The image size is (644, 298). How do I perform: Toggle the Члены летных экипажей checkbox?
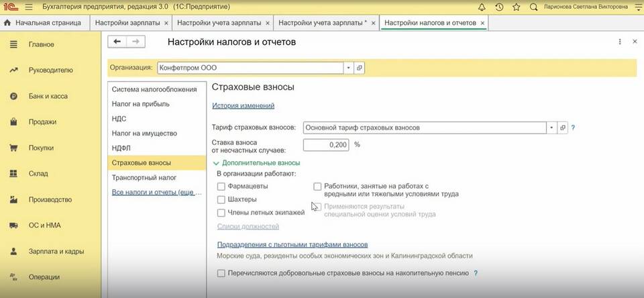pyautogui.click(x=221, y=213)
